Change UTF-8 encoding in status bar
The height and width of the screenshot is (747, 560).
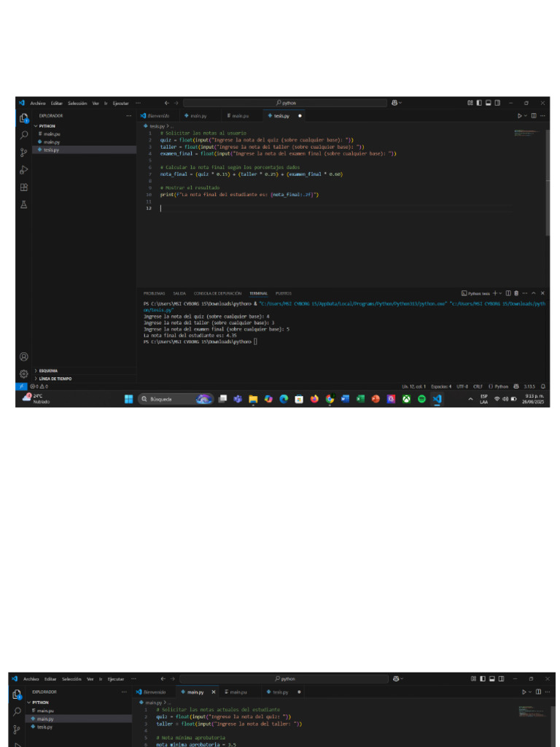point(462,387)
